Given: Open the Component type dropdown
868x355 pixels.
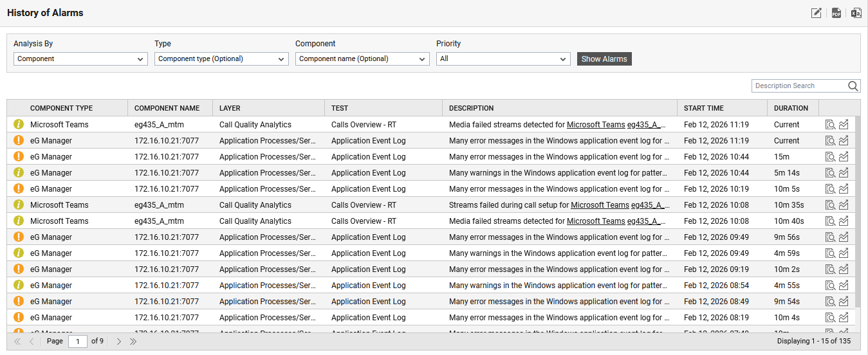Looking at the screenshot, I should click(x=221, y=59).
